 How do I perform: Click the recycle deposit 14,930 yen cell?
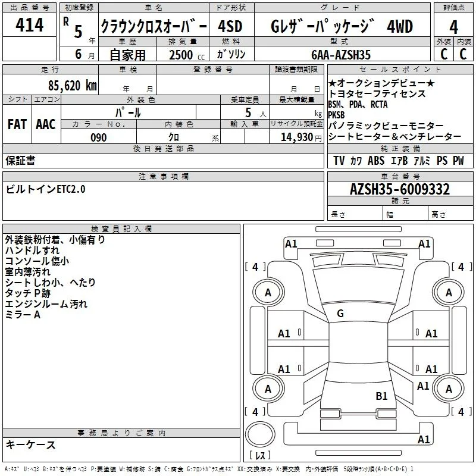point(296,137)
